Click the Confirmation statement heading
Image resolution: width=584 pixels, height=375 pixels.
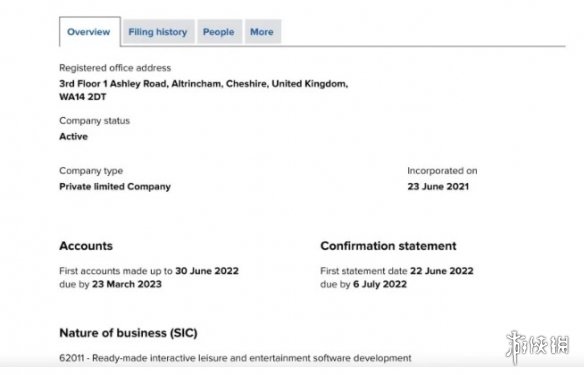388,246
